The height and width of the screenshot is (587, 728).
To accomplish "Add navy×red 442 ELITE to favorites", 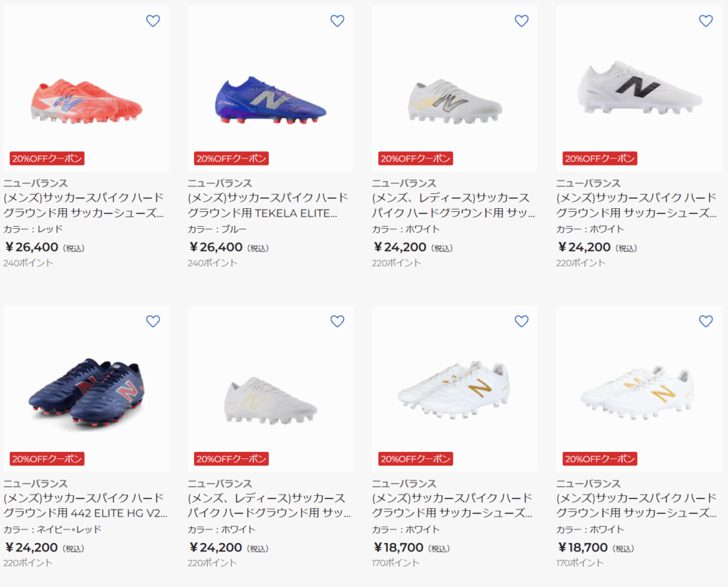I will pyautogui.click(x=153, y=321).
